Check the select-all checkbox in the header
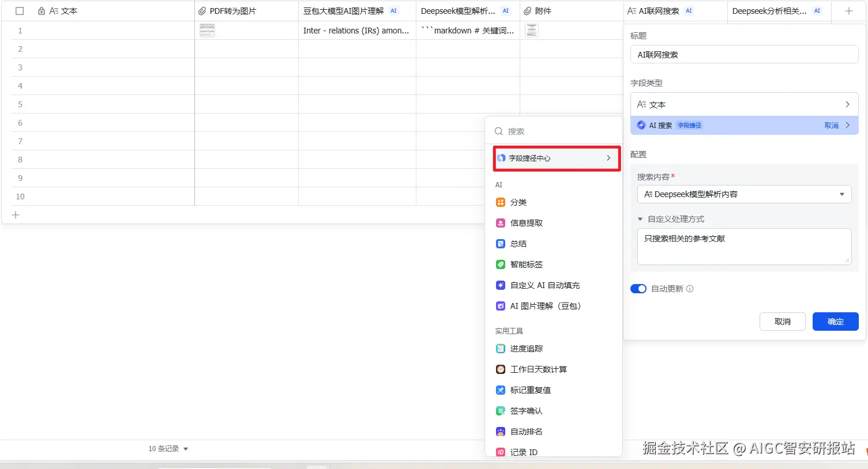 click(x=20, y=11)
